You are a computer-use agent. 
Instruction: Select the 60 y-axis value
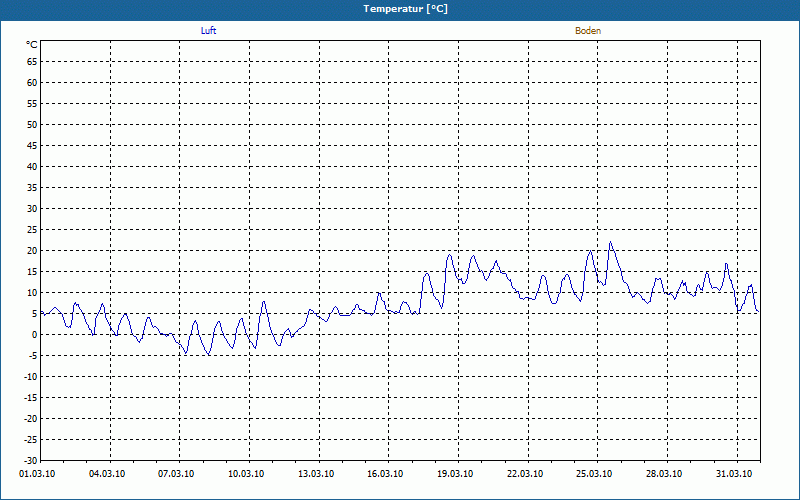(x=32, y=83)
